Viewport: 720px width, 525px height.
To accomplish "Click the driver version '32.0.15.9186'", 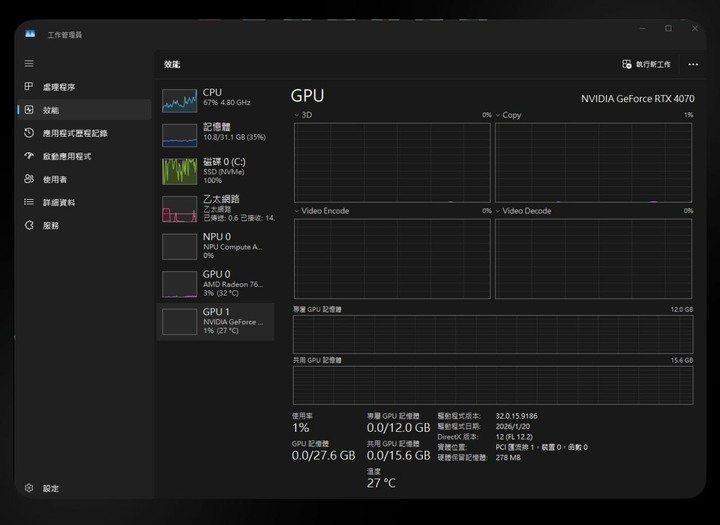I will pyautogui.click(x=516, y=416).
